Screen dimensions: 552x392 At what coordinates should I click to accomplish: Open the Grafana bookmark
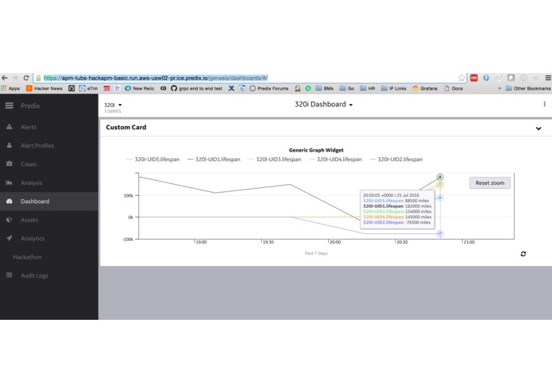point(425,88)
